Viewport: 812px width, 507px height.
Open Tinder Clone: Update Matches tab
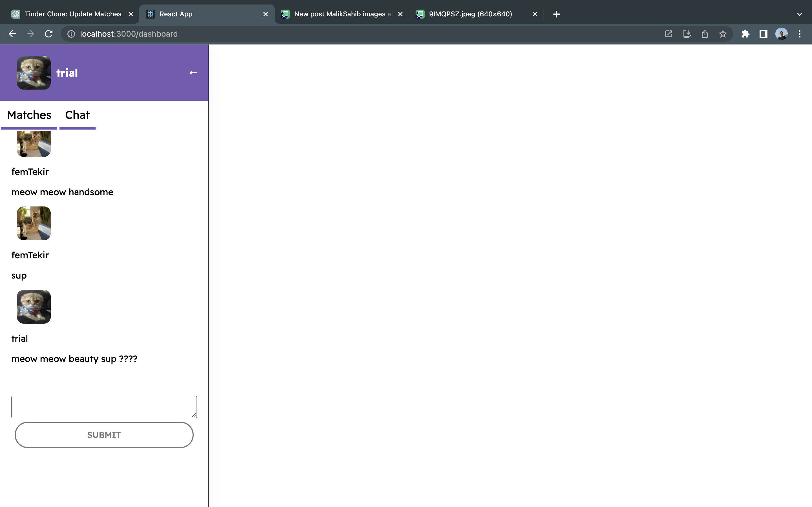click(73, 14)
